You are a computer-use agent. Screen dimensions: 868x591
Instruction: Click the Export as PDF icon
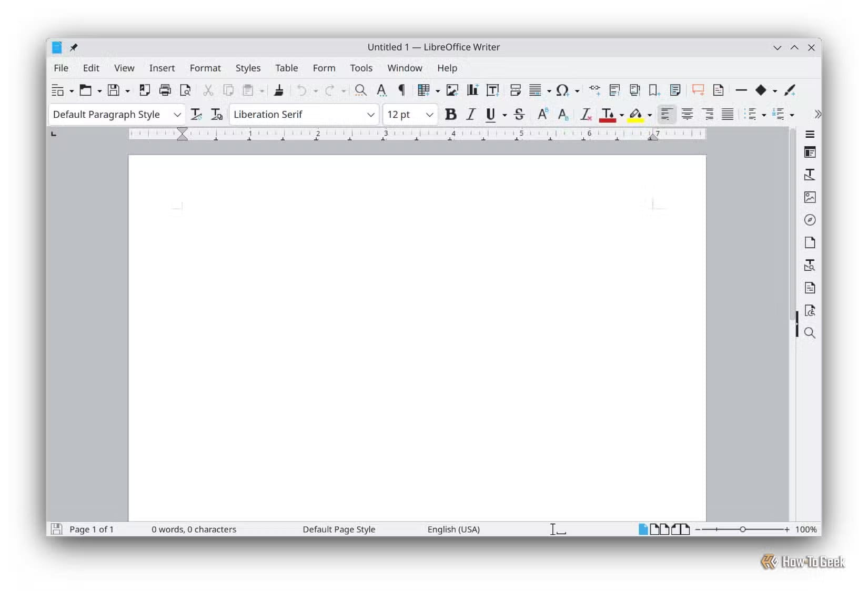point(145,90)
